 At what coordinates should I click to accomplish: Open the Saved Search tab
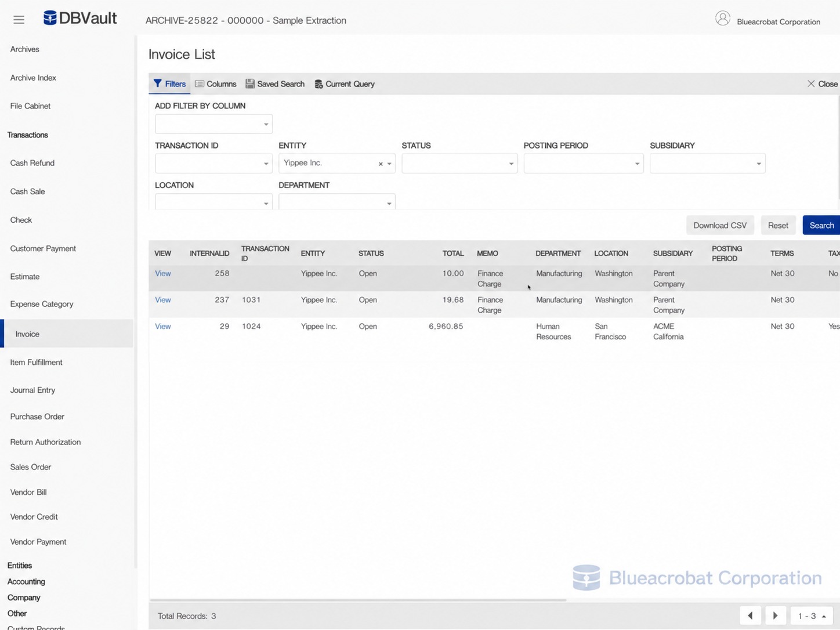(x=275, y=84)
